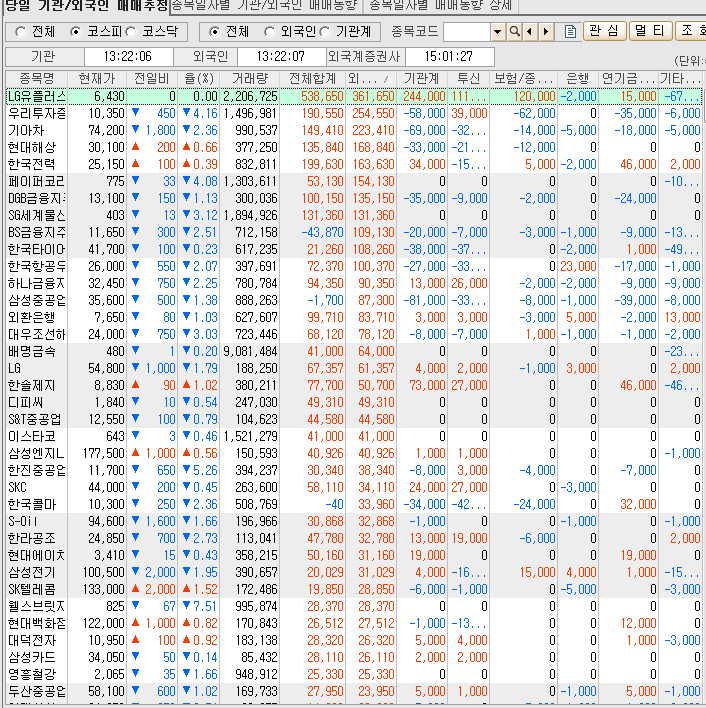
Task: Click the 종목코드 input field
Action: [x=467, y=32]
